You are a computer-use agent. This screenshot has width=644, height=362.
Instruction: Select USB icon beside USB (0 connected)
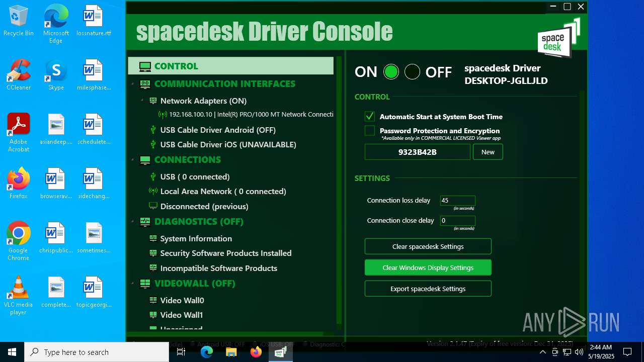click(153, 176)
